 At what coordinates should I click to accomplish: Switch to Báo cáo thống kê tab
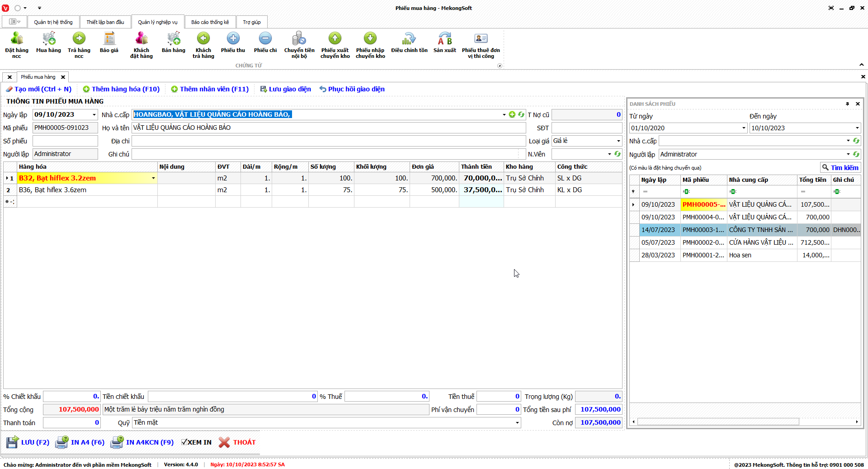point(210,22)
